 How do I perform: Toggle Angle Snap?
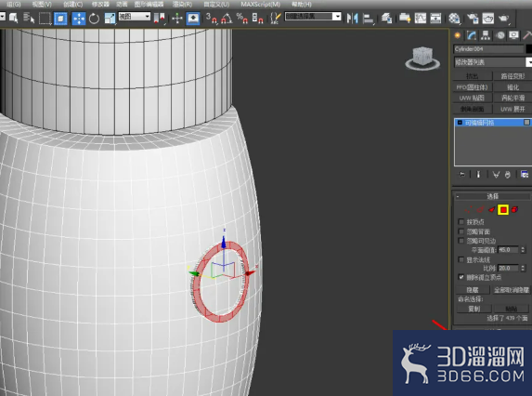pos(227,18)
